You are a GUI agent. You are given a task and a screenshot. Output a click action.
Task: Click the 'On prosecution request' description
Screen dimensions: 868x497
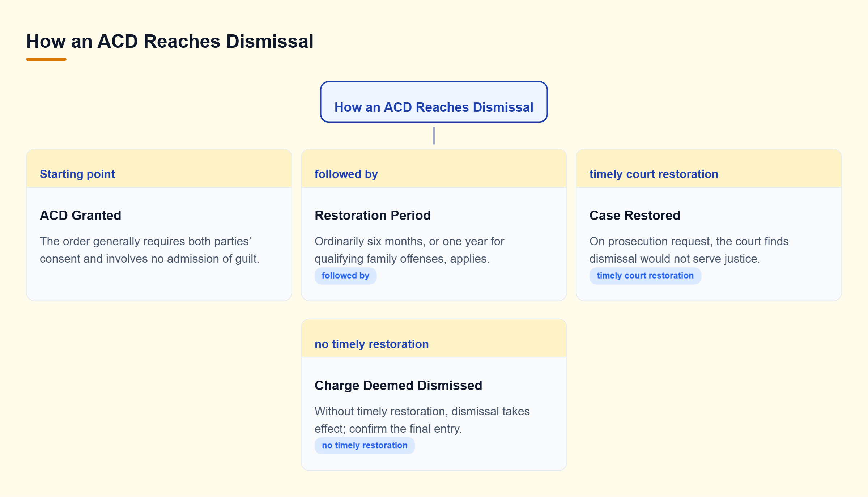click(x=689, y=250)
